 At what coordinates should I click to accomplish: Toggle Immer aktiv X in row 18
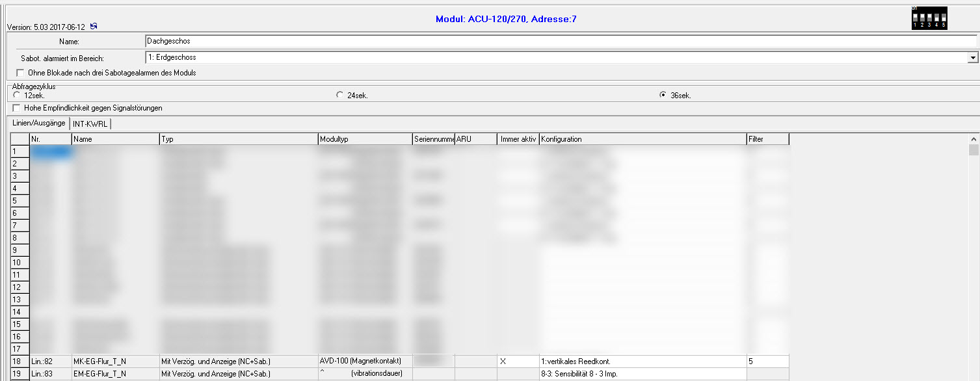tap(503, 361)
